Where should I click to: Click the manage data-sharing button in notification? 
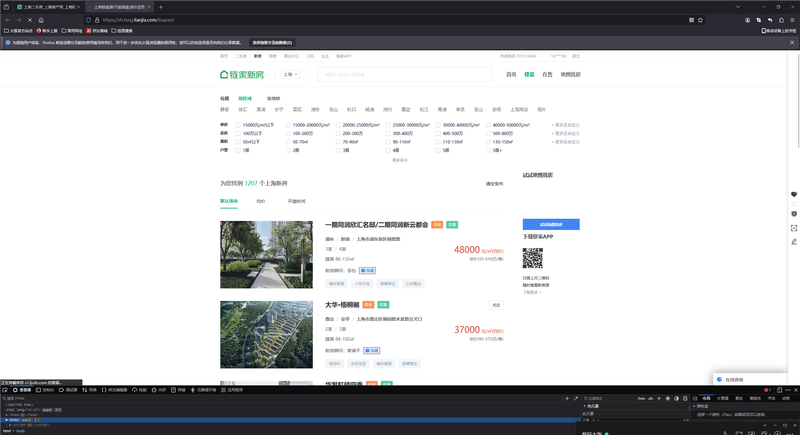point(272,42)
